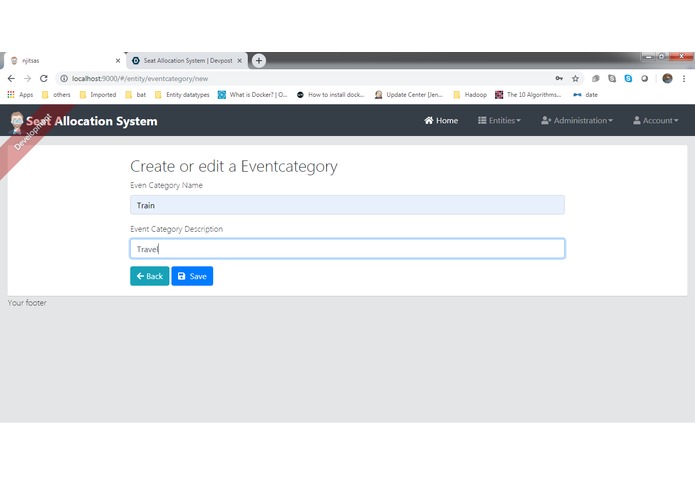This screenshot has width=695, height=494.
Task: Open the Chrome profile avatar
Action: (x=667, y=78)
